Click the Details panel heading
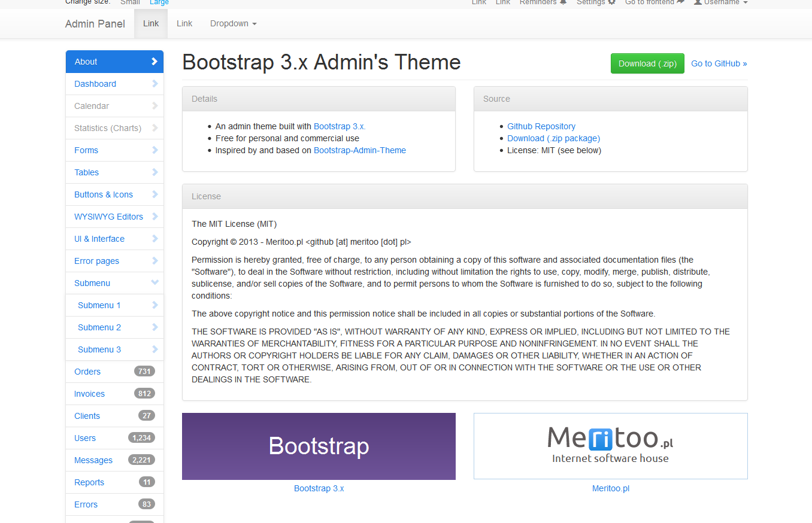The width and height of the screenshot is (812, 523). 319,99
